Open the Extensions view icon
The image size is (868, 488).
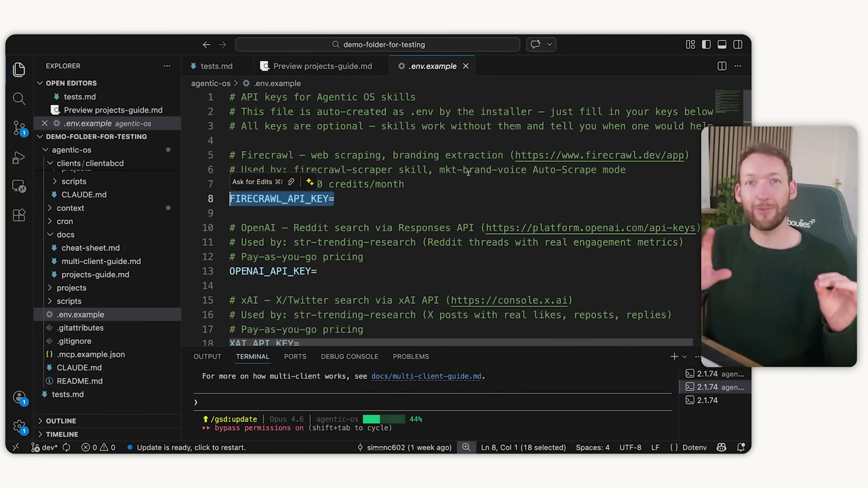[19, 215]
